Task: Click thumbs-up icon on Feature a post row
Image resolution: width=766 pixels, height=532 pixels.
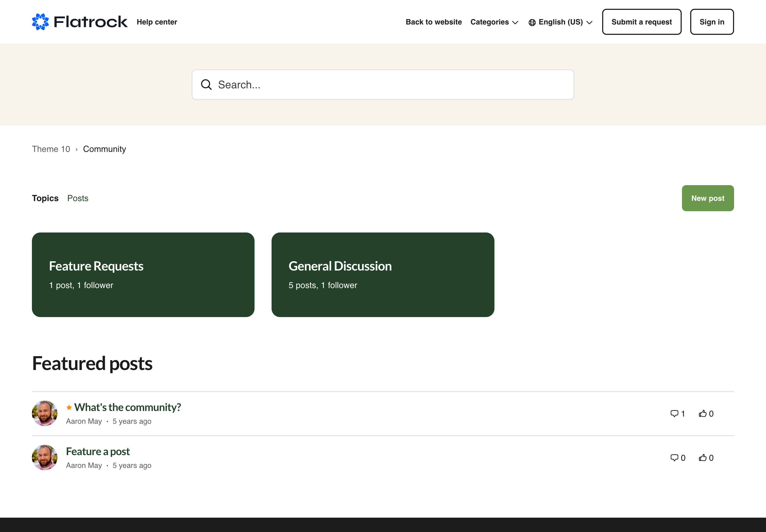Action: click(703, 458)
